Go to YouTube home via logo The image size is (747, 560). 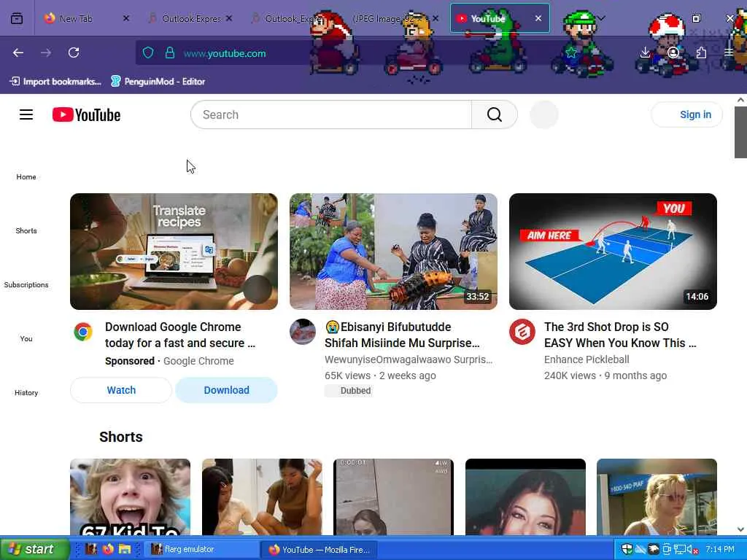86,114
